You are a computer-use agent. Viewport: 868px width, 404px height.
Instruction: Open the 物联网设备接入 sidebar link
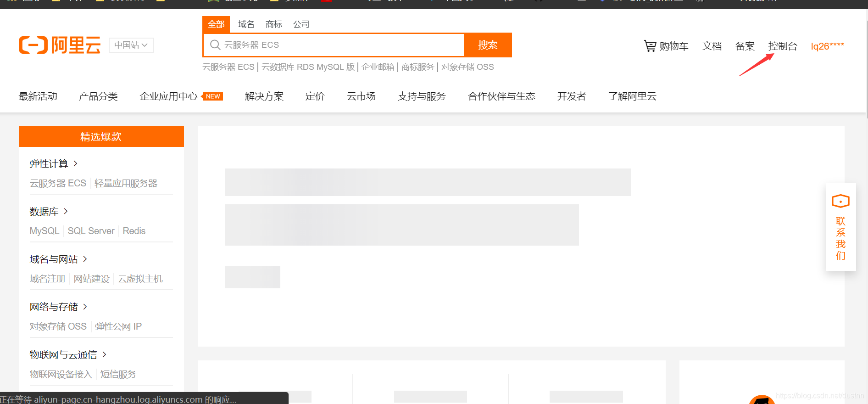pos(61,374)
